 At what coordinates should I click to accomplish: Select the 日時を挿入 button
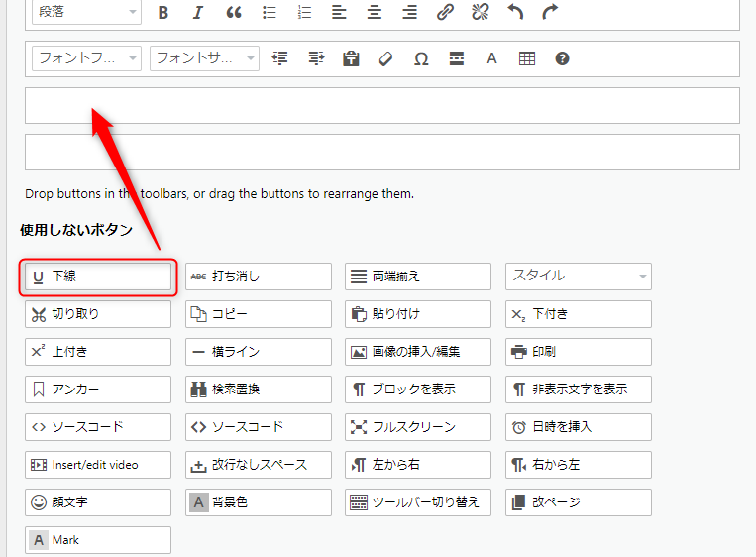(x=578, y=427)
